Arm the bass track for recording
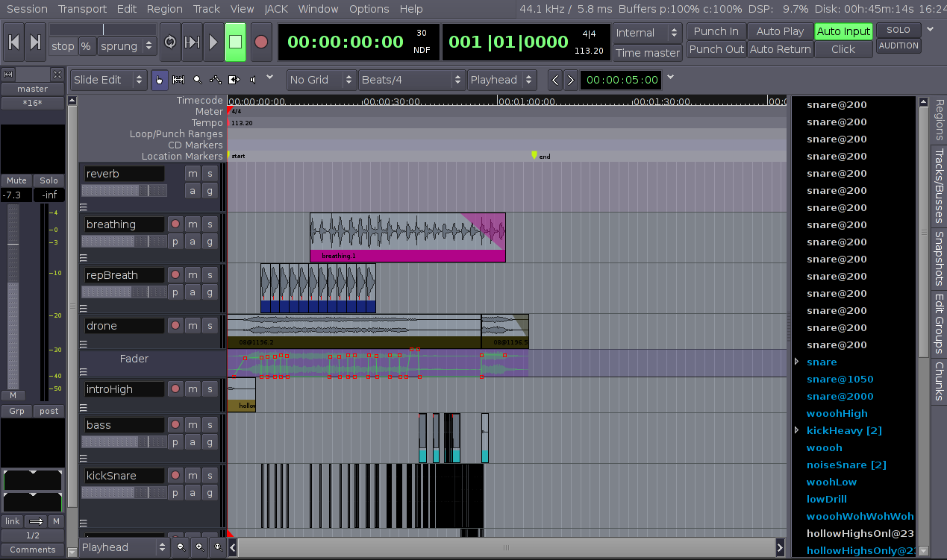The image size is (947, 560). click(x=175, y=424)
